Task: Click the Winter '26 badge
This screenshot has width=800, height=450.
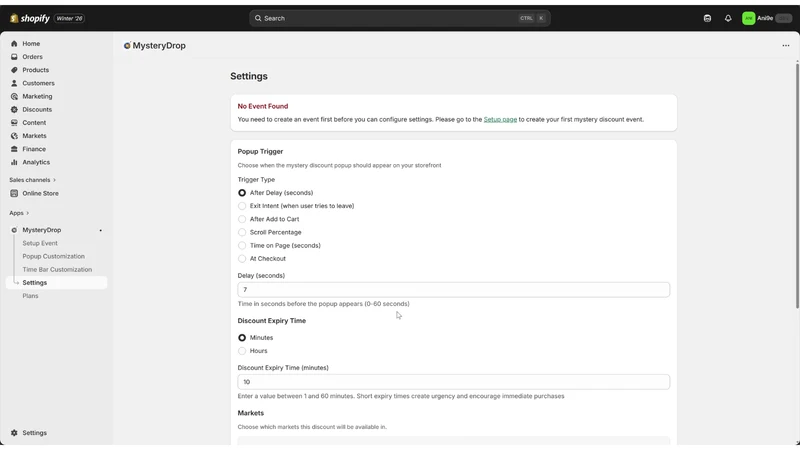Action: (69, 18)
